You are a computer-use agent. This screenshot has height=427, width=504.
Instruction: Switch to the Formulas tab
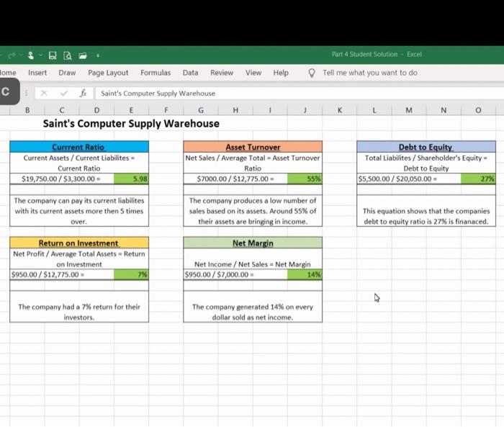coord(156,73)
